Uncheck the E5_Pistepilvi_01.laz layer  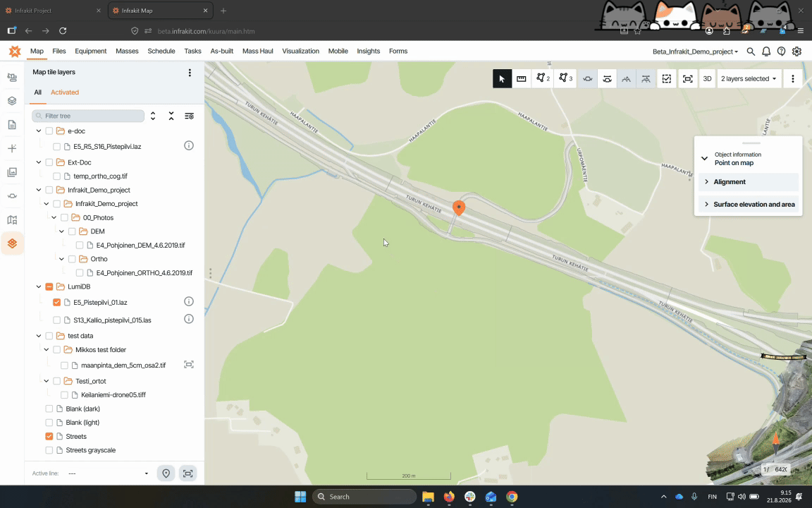[x=57, y=302]
